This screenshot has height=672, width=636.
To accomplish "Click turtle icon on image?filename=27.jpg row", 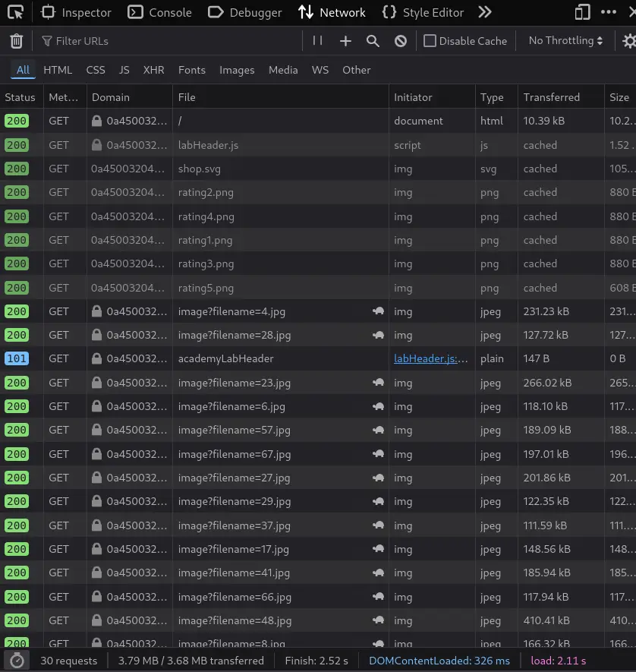I will pos(378,478).
